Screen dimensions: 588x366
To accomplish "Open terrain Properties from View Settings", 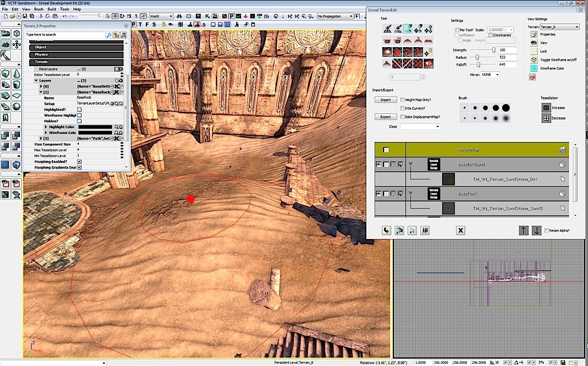I will pos(533,34).
